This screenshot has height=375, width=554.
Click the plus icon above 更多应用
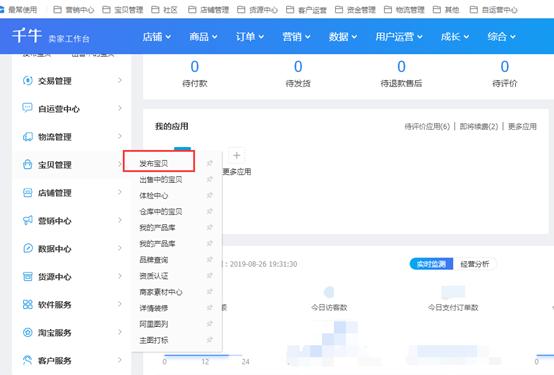pyautogui.click(x=237, y=156)
